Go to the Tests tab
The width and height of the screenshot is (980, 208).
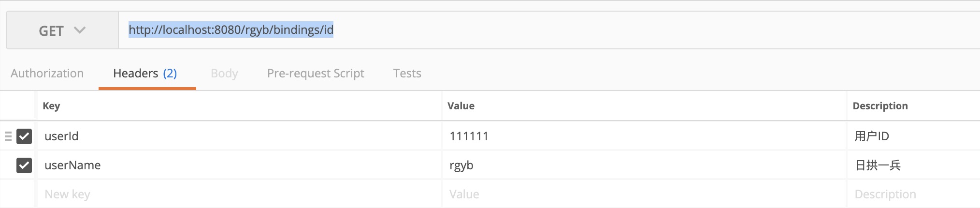[x=407, y=74]
